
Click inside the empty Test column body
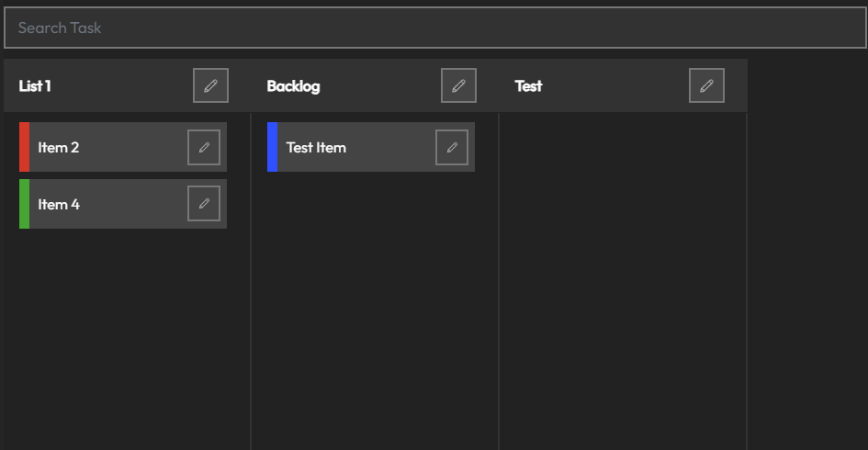point(622,276)
